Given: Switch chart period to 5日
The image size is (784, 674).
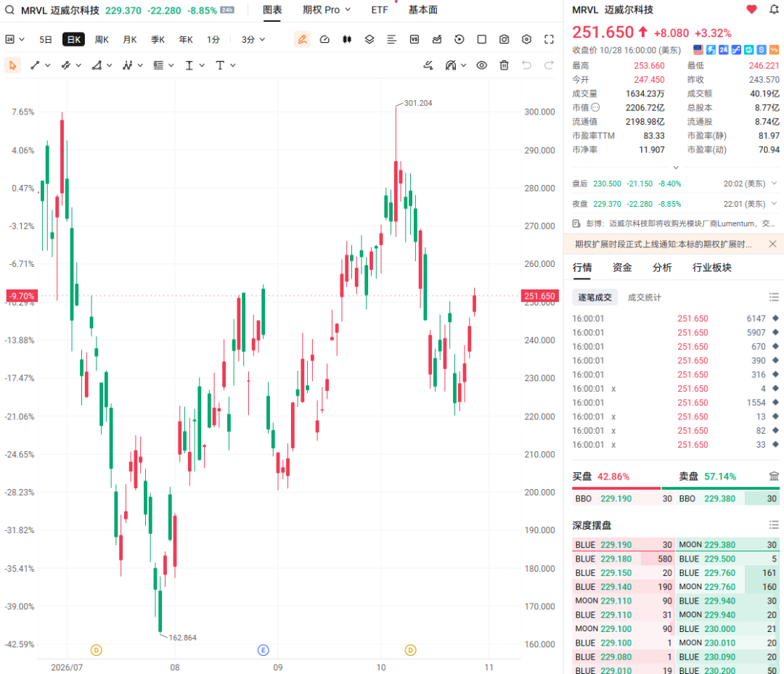Looking at the screenshot, I should (46, 39).
